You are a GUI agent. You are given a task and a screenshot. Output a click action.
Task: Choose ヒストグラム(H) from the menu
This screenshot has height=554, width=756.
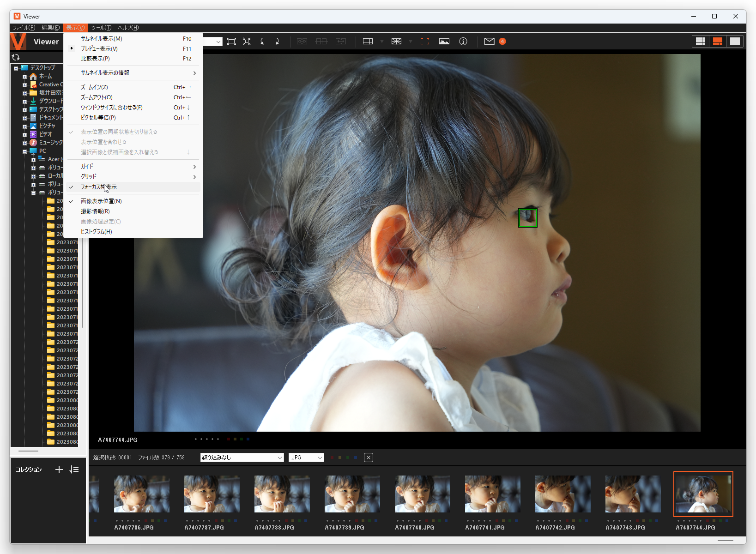click(97, 232)
